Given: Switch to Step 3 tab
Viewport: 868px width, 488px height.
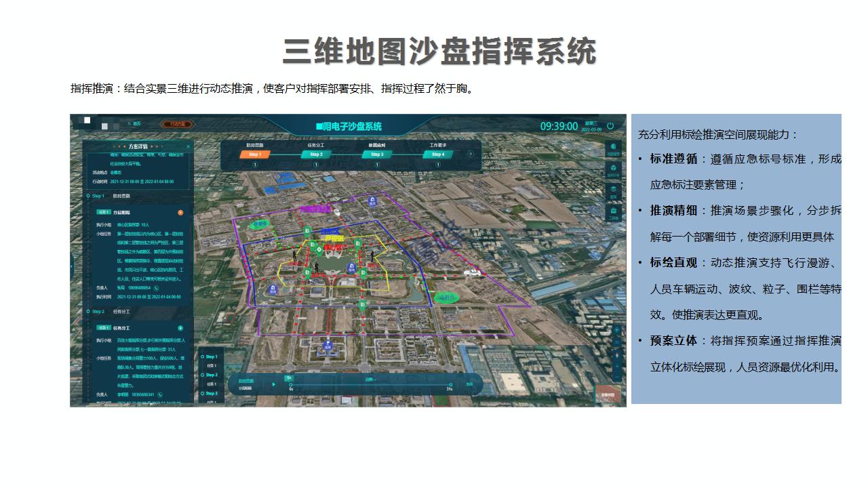Looking at the screenshot, I should click(x=377, y=155).
